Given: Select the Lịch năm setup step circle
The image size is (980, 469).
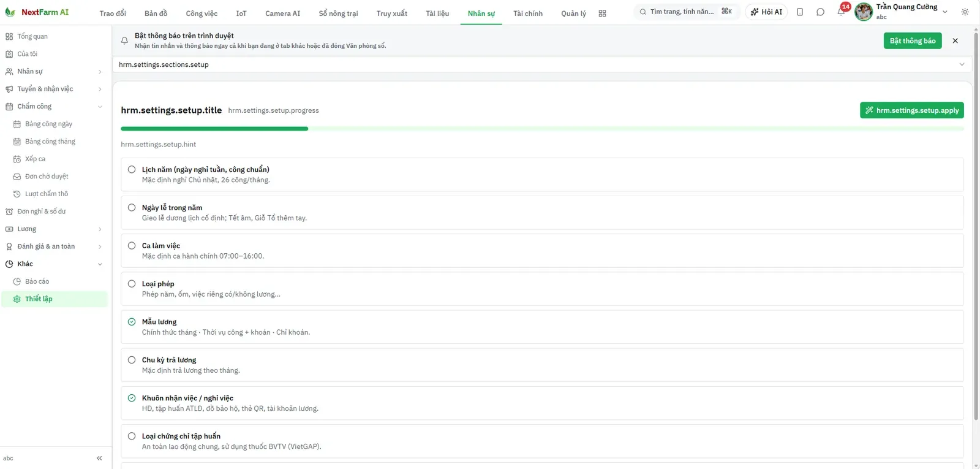Looking at the screenshot, I should [x=132, y=169].
